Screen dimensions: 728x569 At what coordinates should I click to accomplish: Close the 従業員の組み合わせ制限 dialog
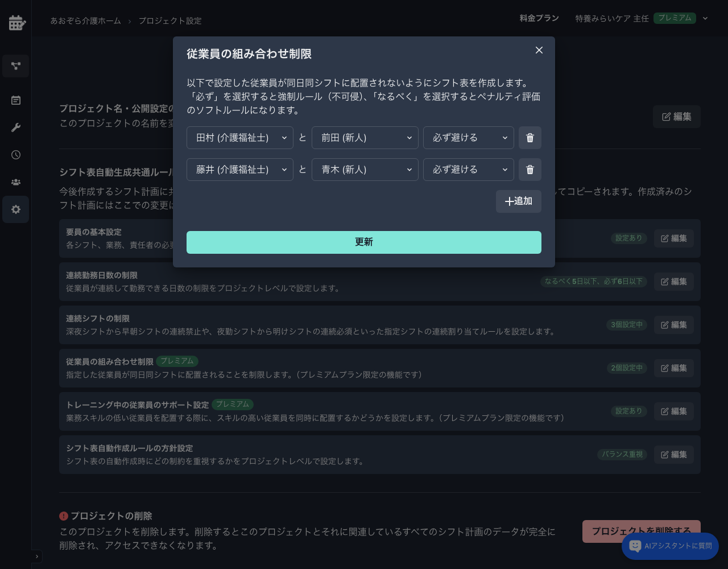[539, 50]
